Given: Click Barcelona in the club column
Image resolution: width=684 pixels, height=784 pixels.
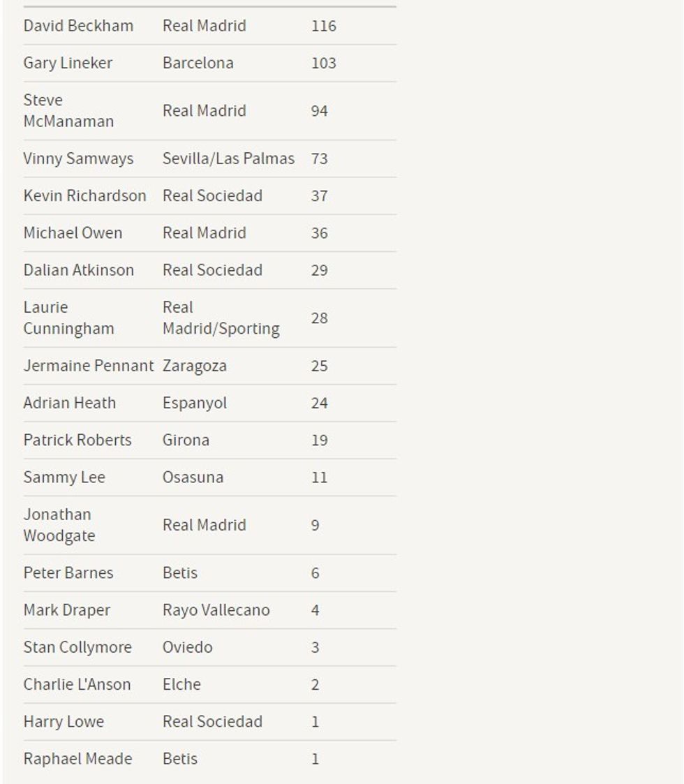Looking at the screenshot, I should (x=198, y=64).
